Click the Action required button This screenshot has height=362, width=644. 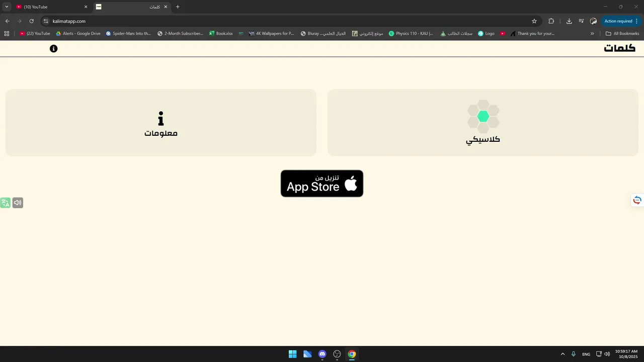(x=621, y=21)
